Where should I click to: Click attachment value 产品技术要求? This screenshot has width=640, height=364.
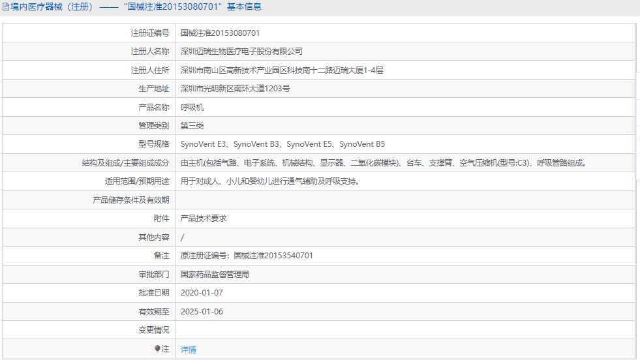[204, 219]
